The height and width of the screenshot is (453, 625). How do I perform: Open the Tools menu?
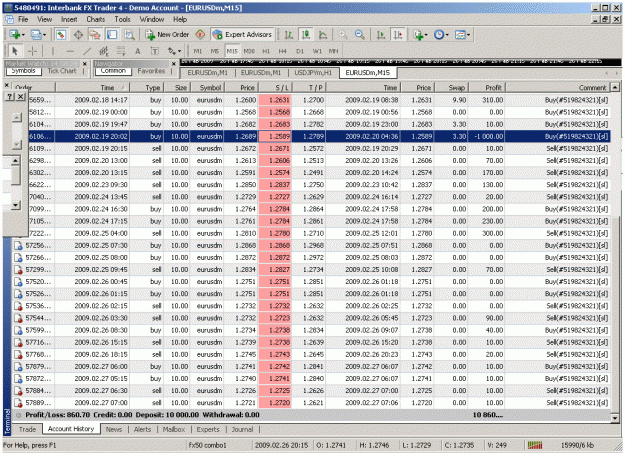pyautogui.click(x=122, y=19)
